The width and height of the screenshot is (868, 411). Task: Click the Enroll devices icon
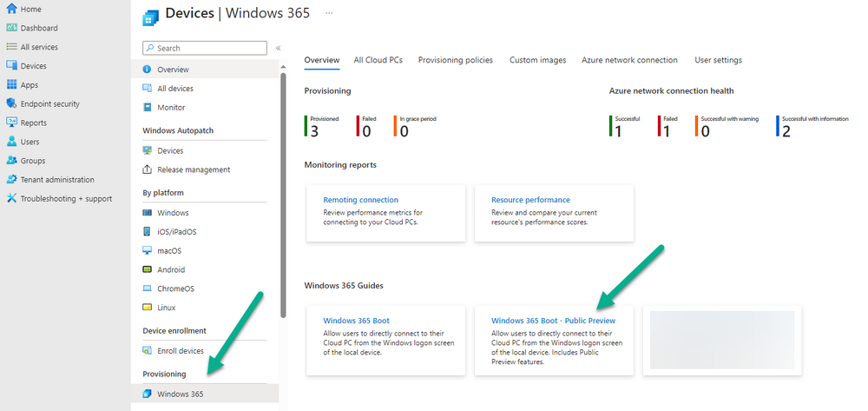148,351
